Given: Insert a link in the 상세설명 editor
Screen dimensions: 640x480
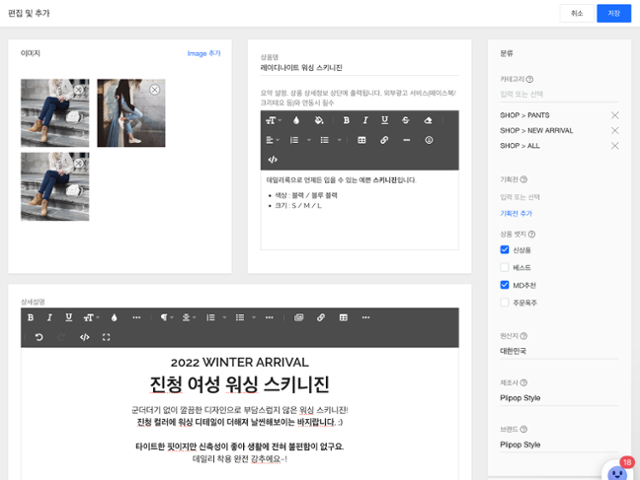Looking at the screenshot, I should pyautogui.click(x=321, y=318).
